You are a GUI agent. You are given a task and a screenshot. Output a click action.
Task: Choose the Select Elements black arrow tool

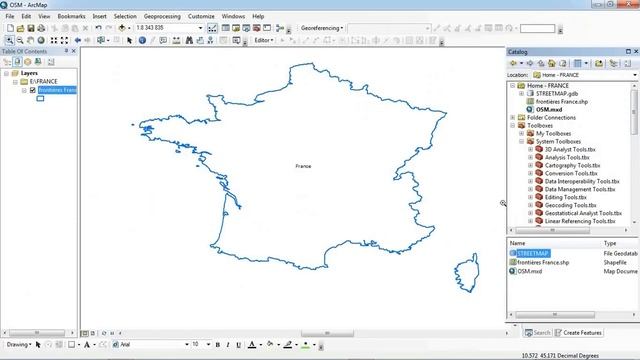pyautogui.click(x=129, y=40)
